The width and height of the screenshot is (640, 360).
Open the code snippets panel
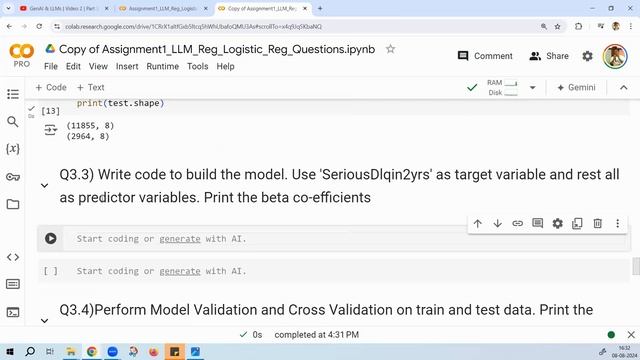pyautogui.click(x=13, y=257)
